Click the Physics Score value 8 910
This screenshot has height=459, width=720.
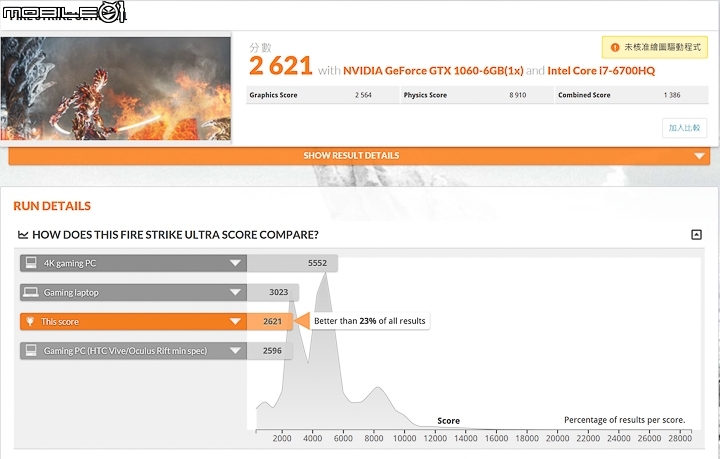[518, 95]
